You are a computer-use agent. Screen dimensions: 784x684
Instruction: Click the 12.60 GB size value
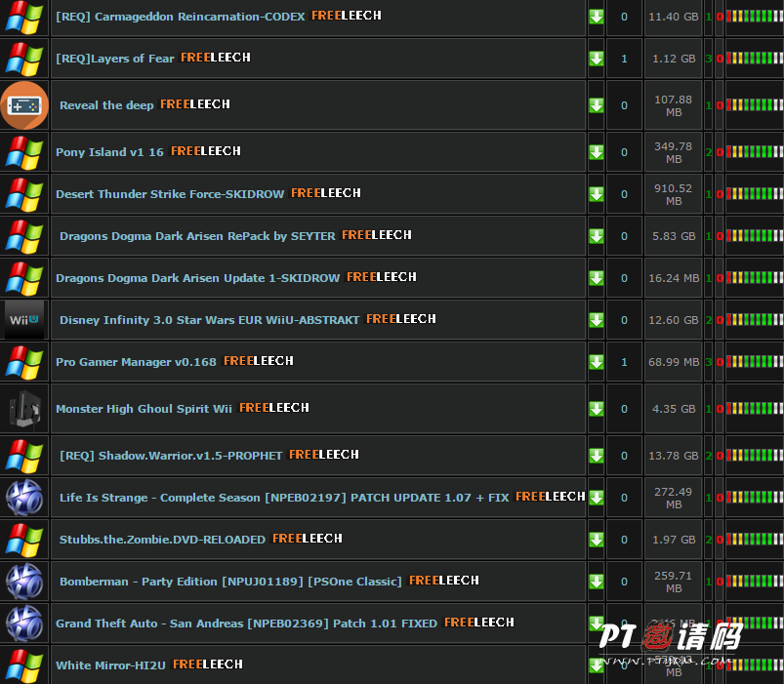(x=673, y=320)
